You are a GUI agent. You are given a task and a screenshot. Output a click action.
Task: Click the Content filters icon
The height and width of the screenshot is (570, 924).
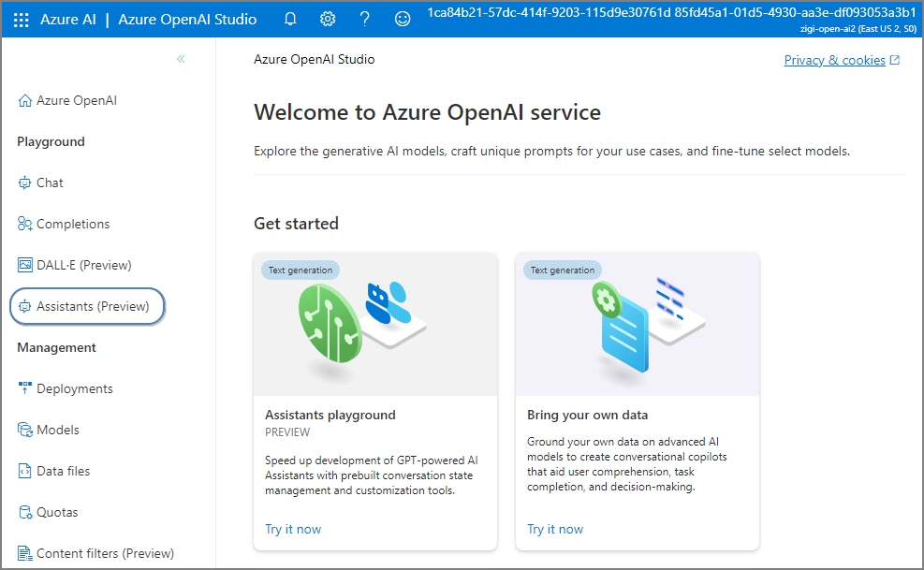click(x=24, y=553)
